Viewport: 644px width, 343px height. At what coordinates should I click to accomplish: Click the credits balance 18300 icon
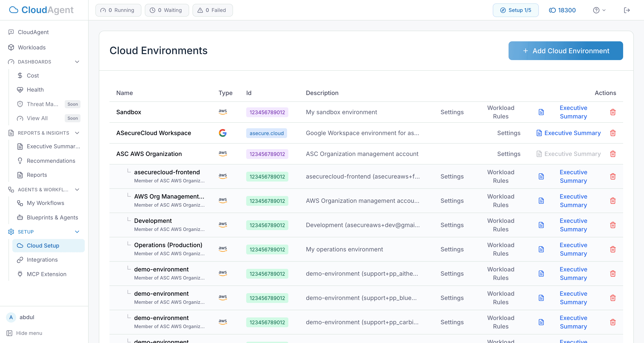(552, 10)
